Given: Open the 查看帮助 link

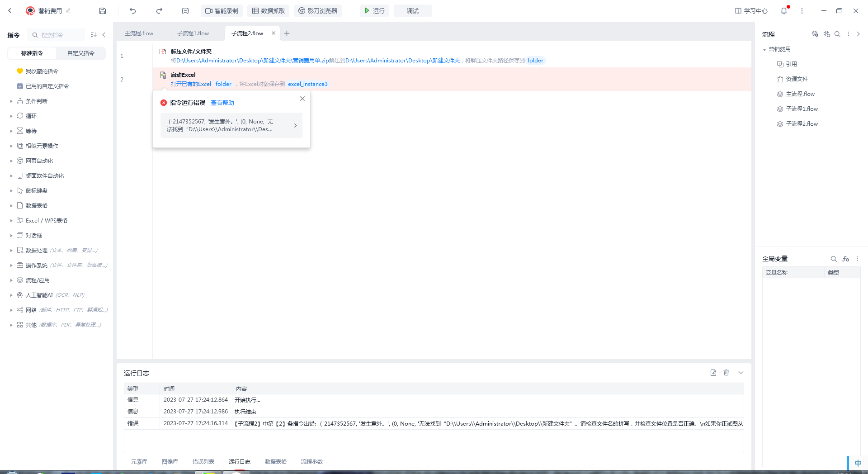Looking at the screenshot, I should 222,103.
